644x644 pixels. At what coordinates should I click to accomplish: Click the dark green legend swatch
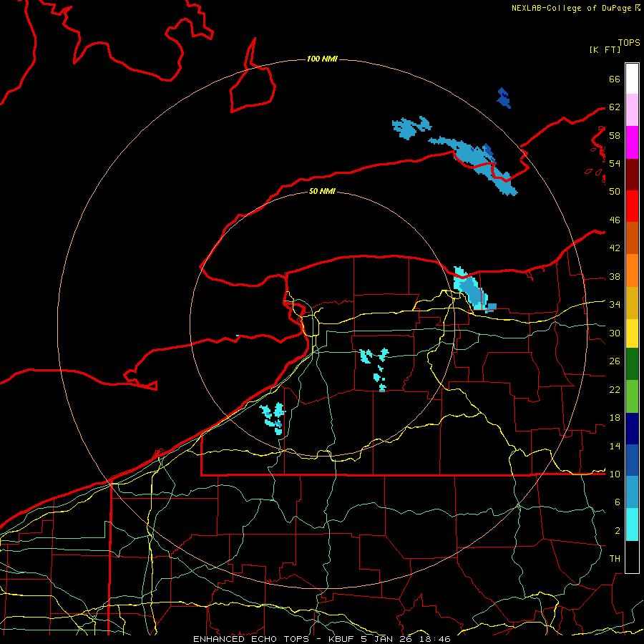pyautogui.click(x=632, y=364)
